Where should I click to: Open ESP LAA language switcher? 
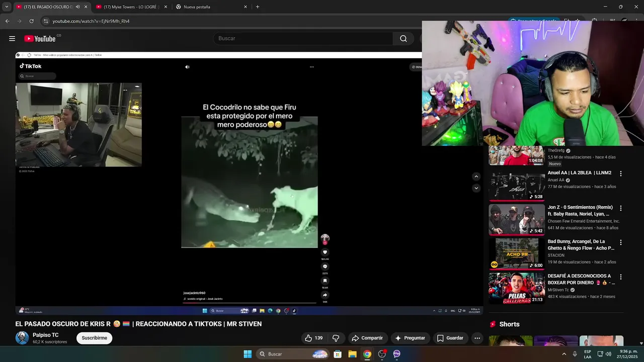pos(588,354)
